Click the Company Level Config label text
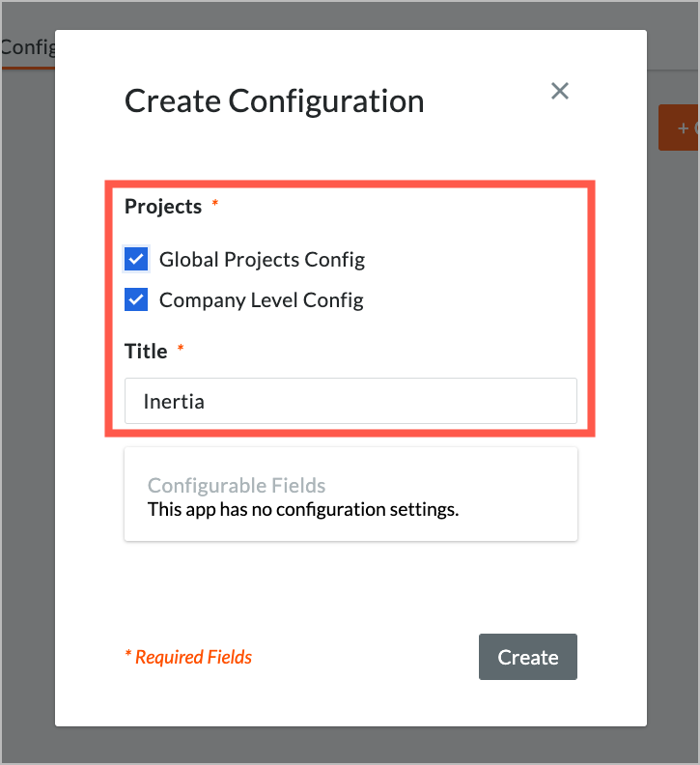700x765 pixels. click(262, 300)
